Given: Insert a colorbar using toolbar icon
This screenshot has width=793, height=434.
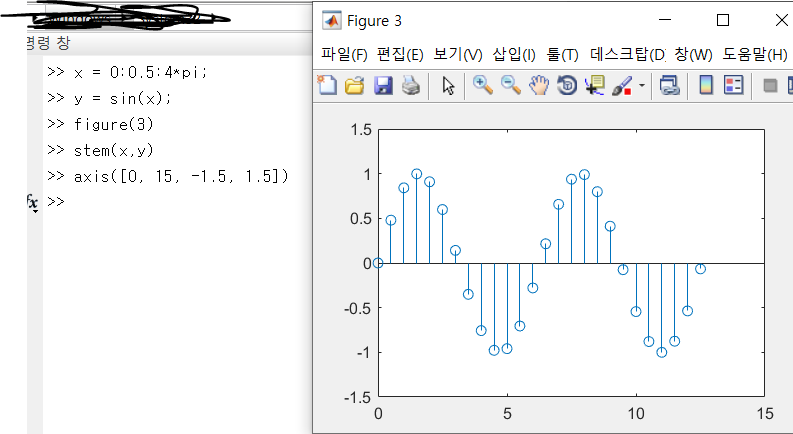Looking at the screenshot, I should pyautogui.click(x=706, y=85).
